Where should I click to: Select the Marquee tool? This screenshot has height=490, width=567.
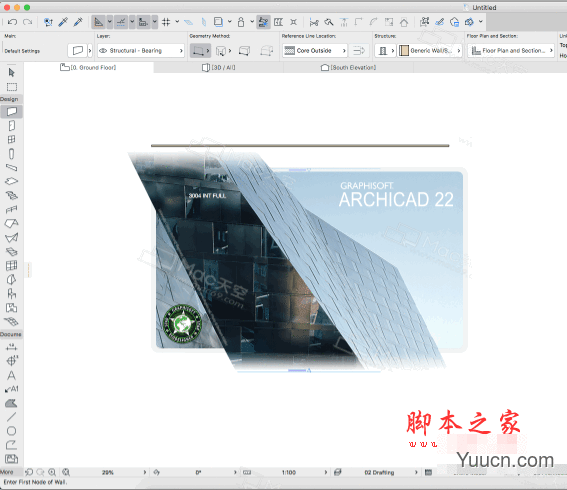pos(12,87)
